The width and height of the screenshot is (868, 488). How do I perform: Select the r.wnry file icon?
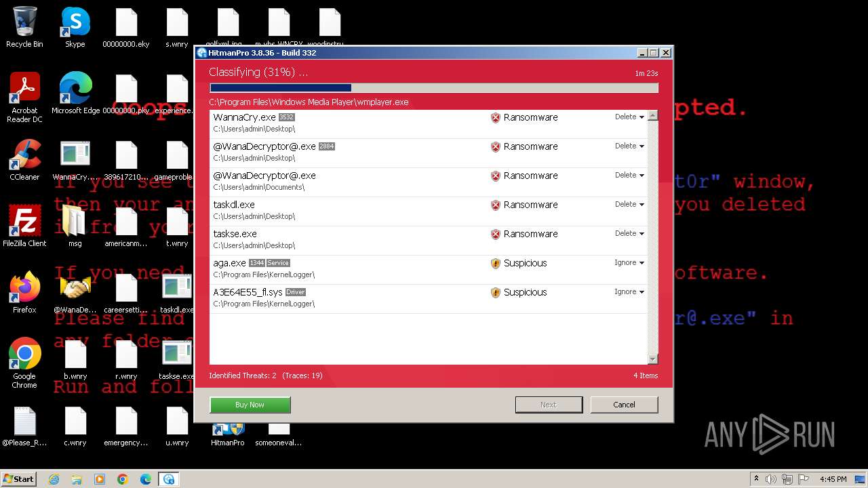click(x=126, y=359)
